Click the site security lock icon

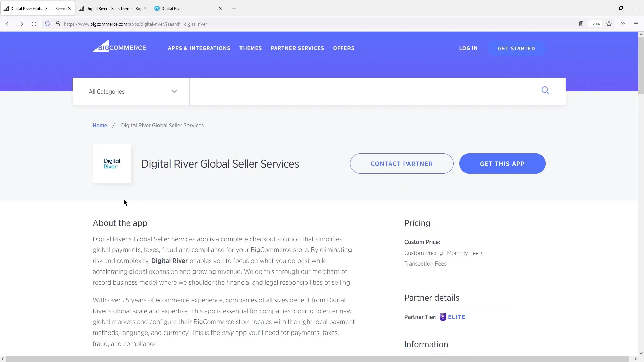57,24
